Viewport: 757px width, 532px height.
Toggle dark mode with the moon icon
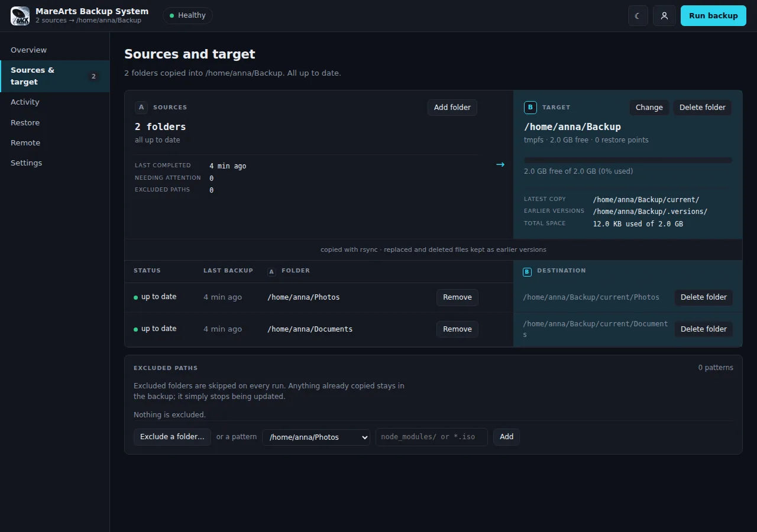[638, 16]
